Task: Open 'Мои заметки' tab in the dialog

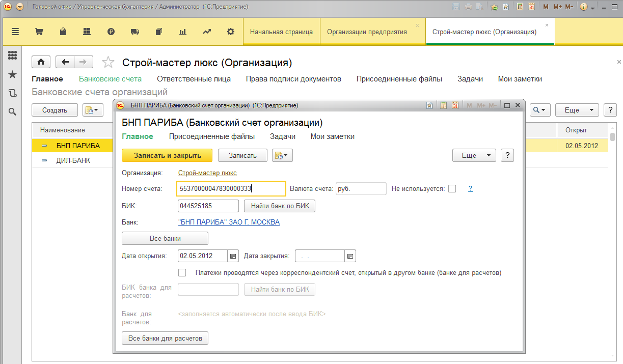Action: point(333,136)
